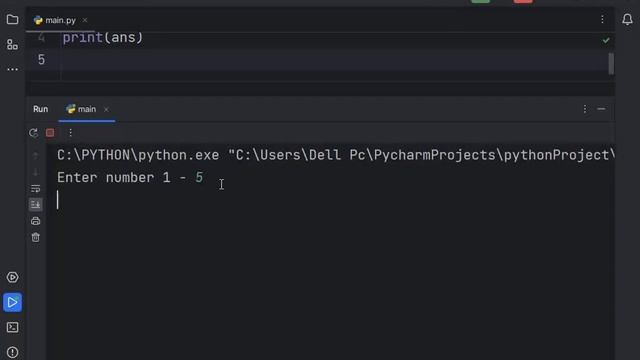Image resolution: width=640 pixels, height=360 pixels.
Task: Click the editor vertical scrollbar
Action: click(611, 64)
